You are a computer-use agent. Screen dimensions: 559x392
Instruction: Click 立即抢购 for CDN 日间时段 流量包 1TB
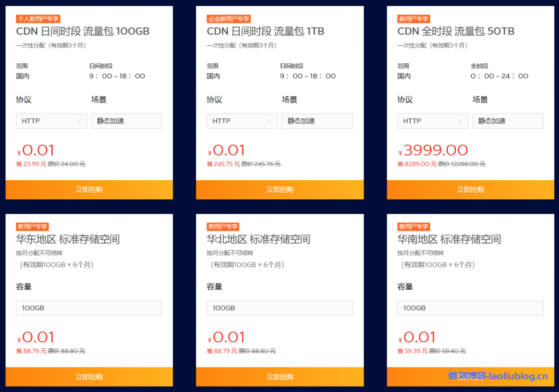(x=280, y=189)
